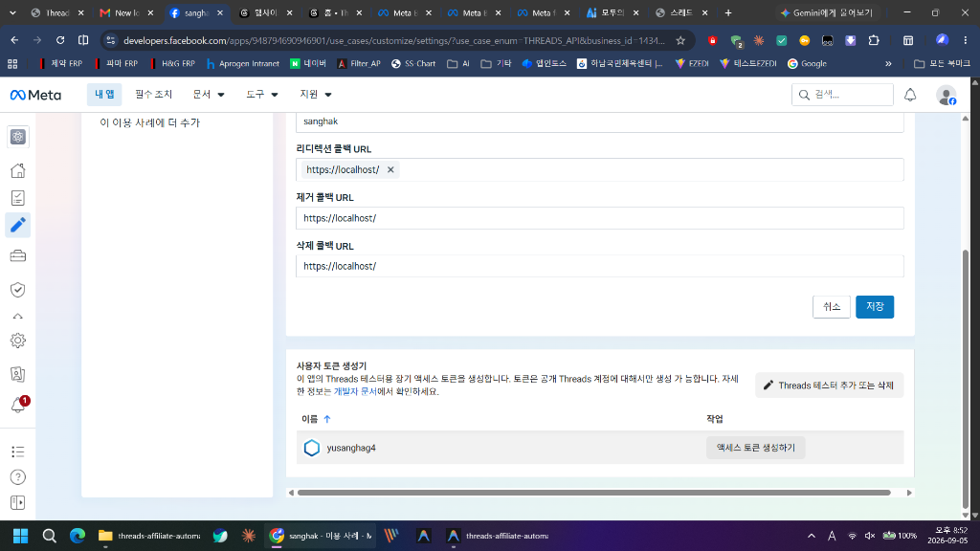Open the Chrome three-dot menu
Image resolution: width=980 pixels, height=551 pixels.
click(965, 40)
